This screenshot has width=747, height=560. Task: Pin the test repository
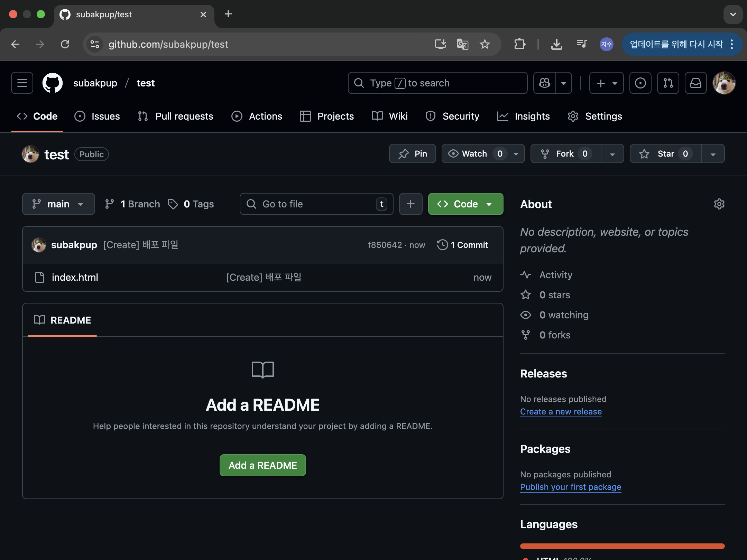(412, 154)
